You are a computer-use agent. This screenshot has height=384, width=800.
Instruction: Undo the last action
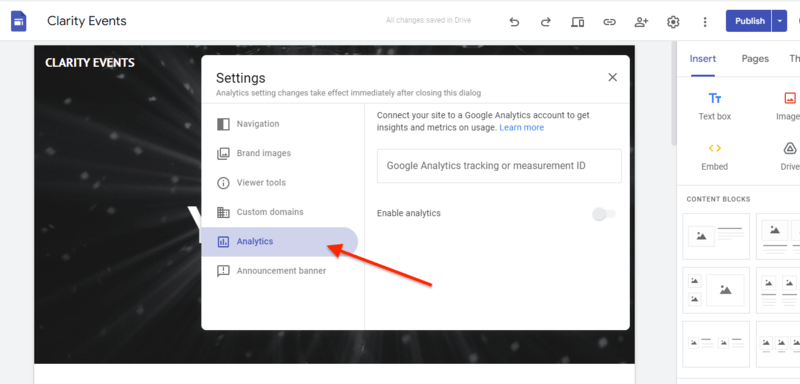click(x=514, y=22)
